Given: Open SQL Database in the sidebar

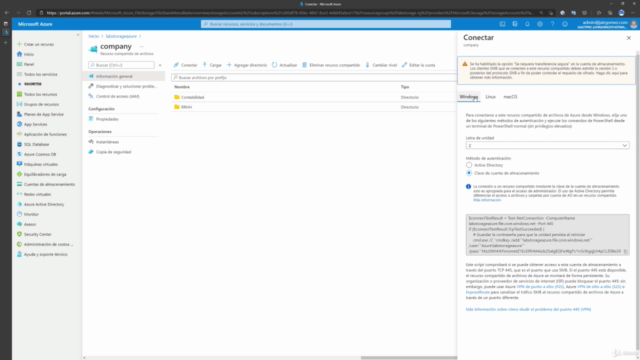Looking at the screenshot, I should tap(33, 144).
